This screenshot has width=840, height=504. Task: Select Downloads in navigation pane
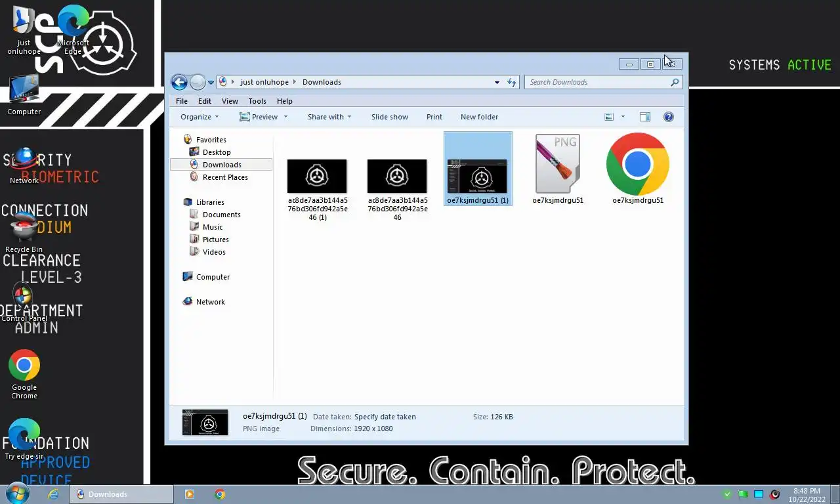pos(222,165)
